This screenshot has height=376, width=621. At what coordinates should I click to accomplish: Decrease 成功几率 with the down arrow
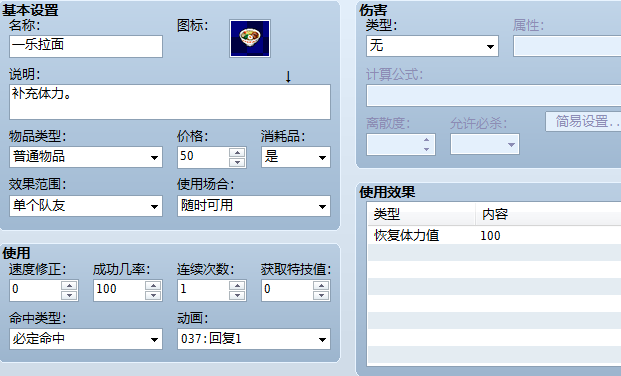153,295
